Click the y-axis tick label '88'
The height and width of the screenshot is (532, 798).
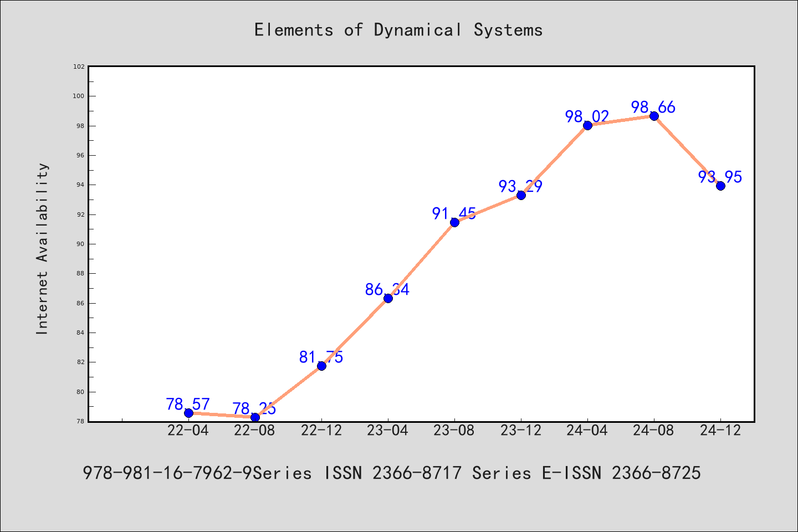[81, 273]
